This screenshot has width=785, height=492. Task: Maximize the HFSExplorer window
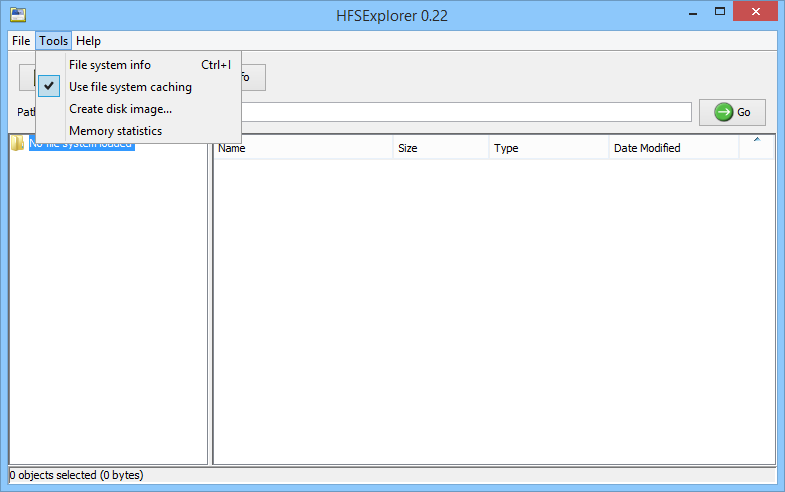720,12
